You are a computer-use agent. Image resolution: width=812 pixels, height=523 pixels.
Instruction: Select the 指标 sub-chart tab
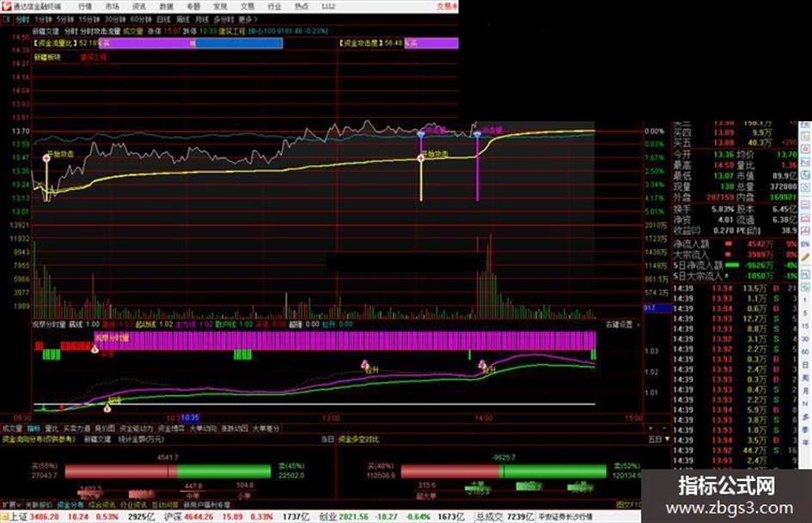(34, 429)
